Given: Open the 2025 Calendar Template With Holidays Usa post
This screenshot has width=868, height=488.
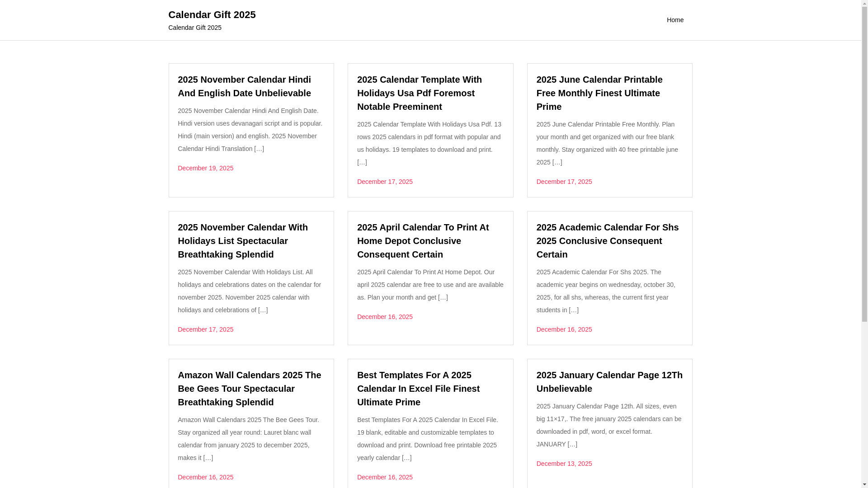Looking at the screenshot, I should coord(420,93).
